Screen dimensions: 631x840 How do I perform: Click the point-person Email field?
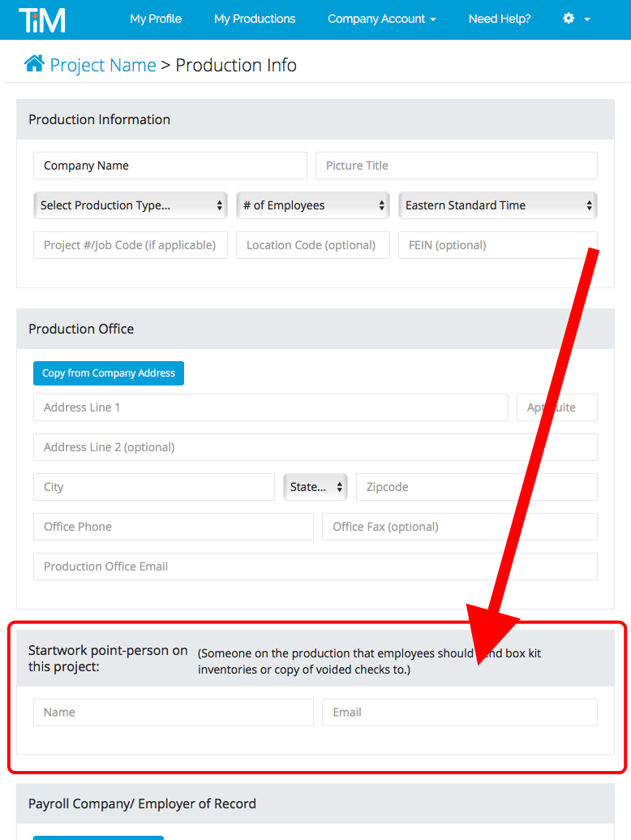(460, 712)
